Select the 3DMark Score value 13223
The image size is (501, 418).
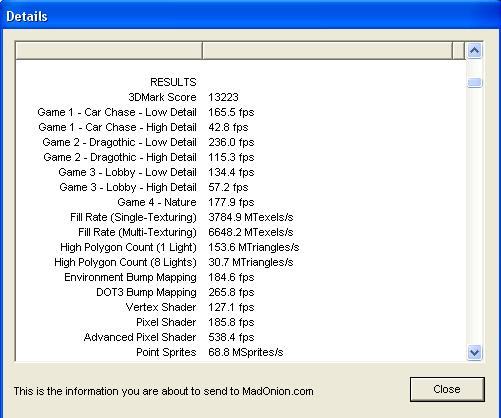223,97
